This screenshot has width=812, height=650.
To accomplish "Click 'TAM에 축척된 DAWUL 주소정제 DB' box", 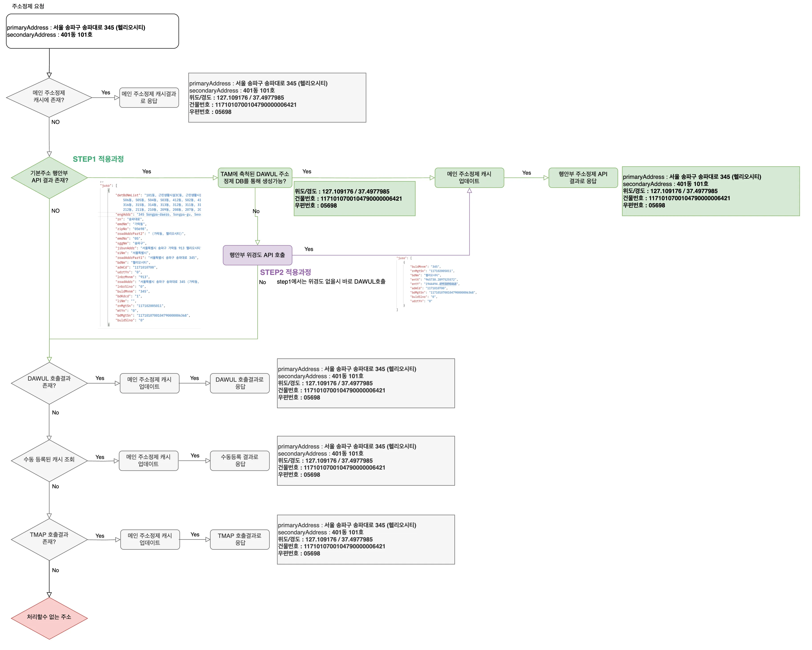I will pos(255,178).
